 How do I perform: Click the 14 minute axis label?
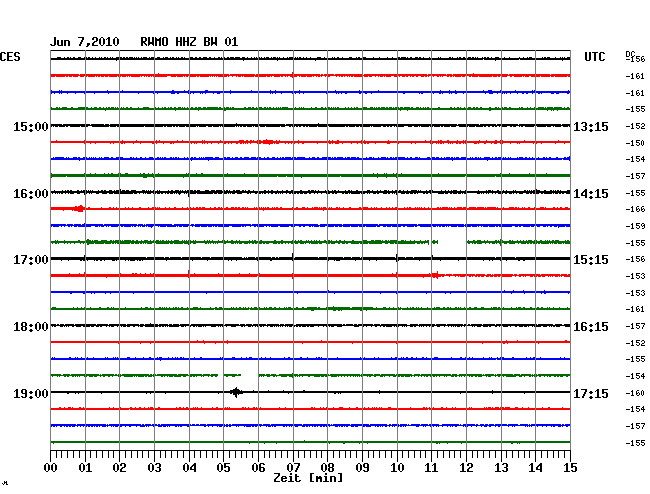[x=535, y=468]
